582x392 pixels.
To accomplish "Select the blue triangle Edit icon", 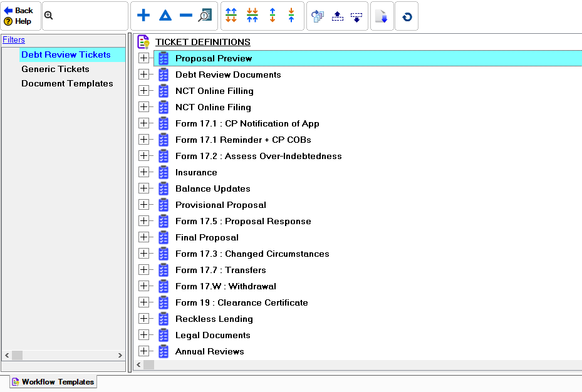I will click(x=165, y=15).
